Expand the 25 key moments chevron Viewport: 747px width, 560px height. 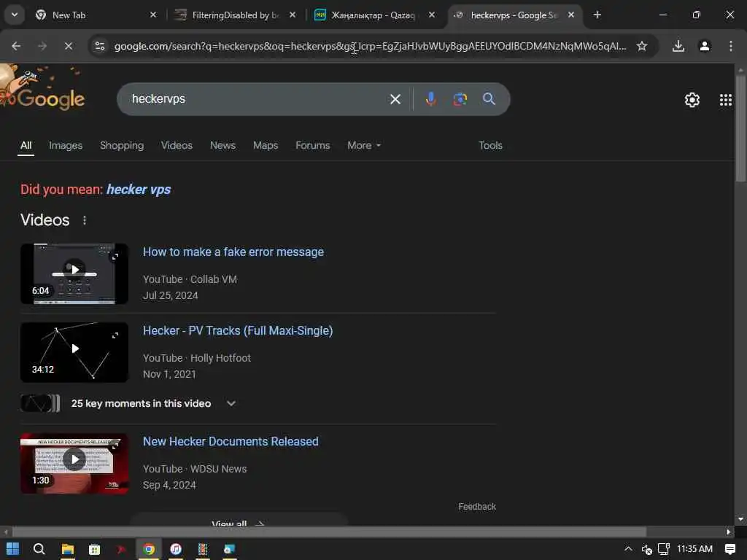click(x=231, y=403)
